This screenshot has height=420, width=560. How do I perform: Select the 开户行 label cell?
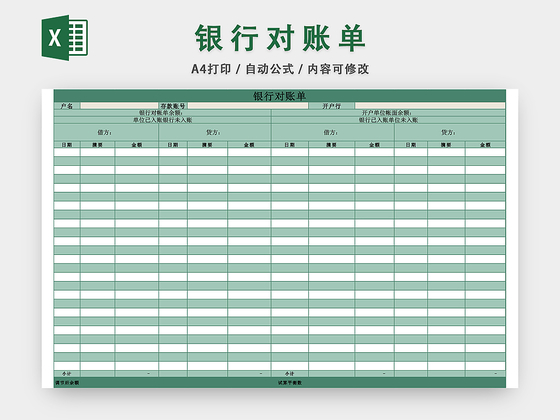coord(331,106)
